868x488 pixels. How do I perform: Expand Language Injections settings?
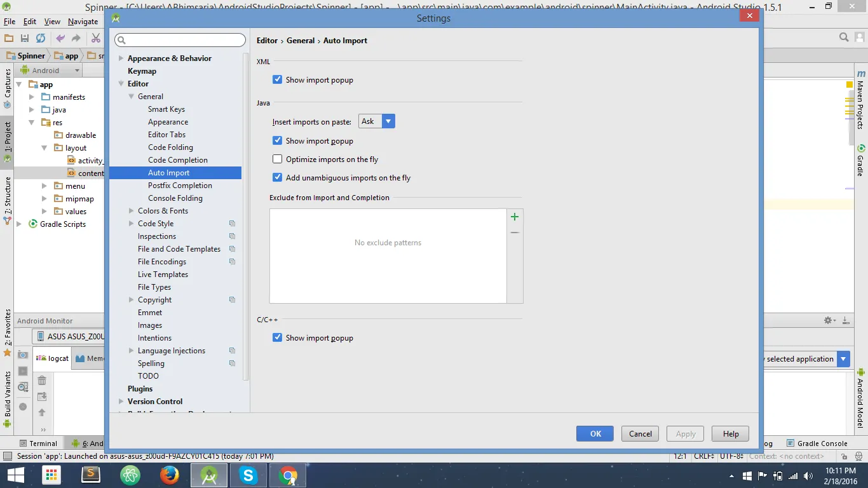click(x=132, y=351)
